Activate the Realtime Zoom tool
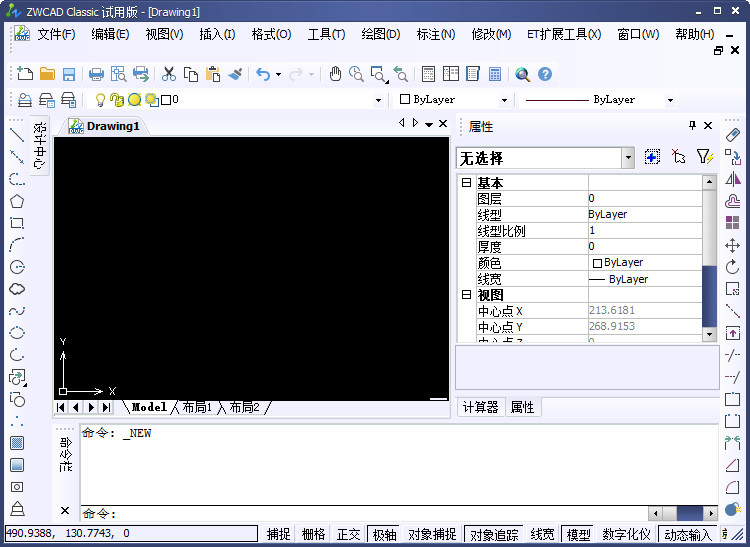Image resolution: width=750 pixels, height=547 pixels. pyautogui.click(x=356, y=74)
